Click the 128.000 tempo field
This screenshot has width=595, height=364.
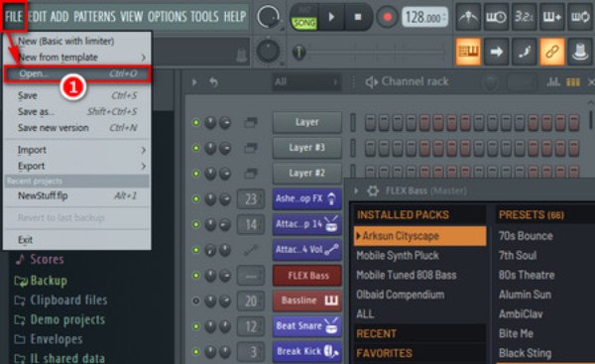(x=424, y=18)
